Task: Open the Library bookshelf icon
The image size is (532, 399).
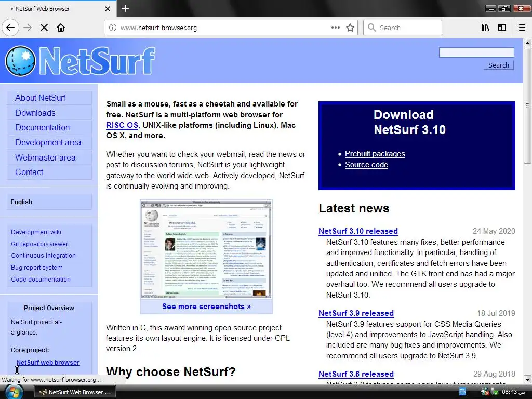Action: coord(485,28)
